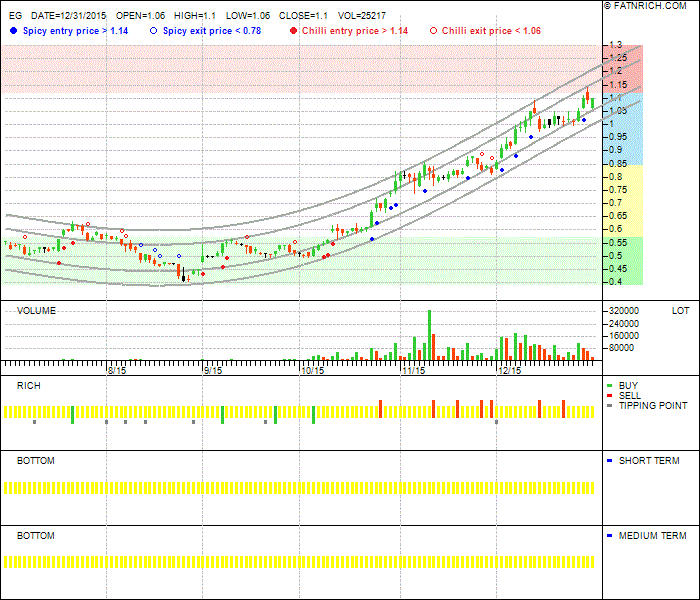Click the blue MEDIUM TERM legend marker

[609, 536]
